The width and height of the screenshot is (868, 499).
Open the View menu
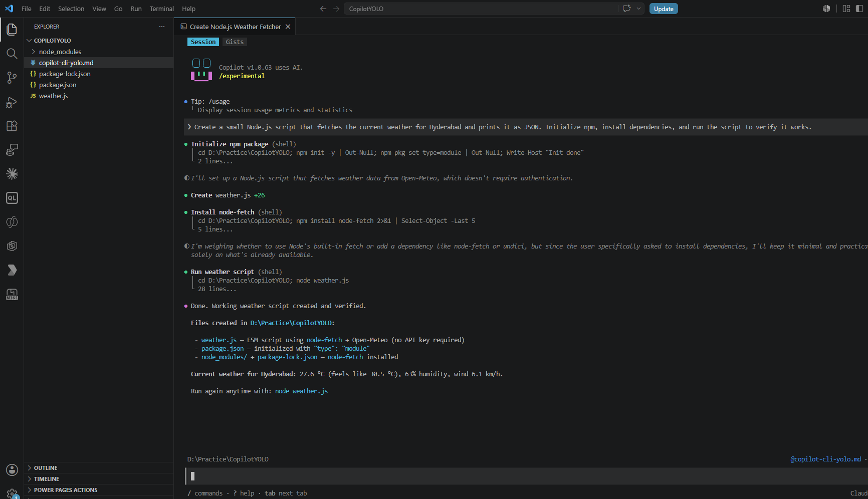point(99,9)
